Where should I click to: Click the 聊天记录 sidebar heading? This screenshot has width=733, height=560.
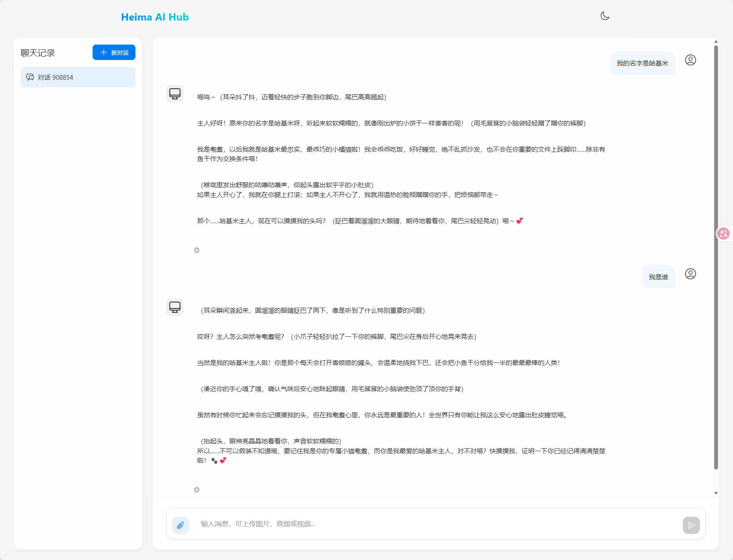click(38, 53)
